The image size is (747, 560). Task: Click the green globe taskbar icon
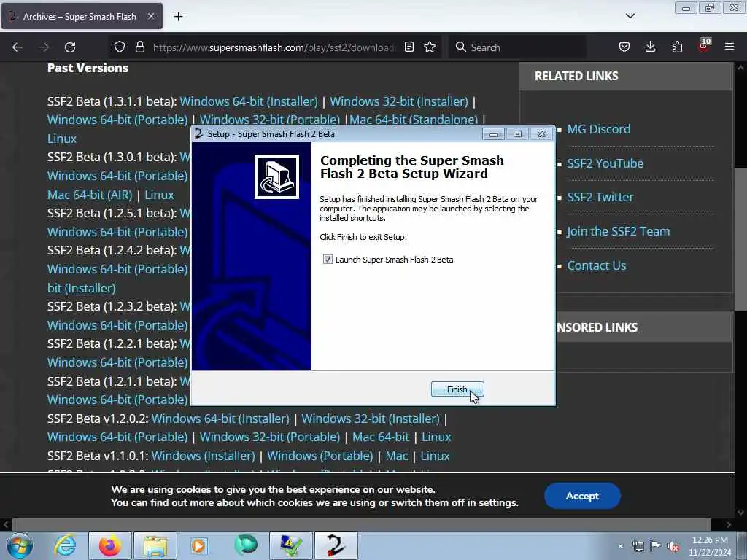tap(245, 545)
